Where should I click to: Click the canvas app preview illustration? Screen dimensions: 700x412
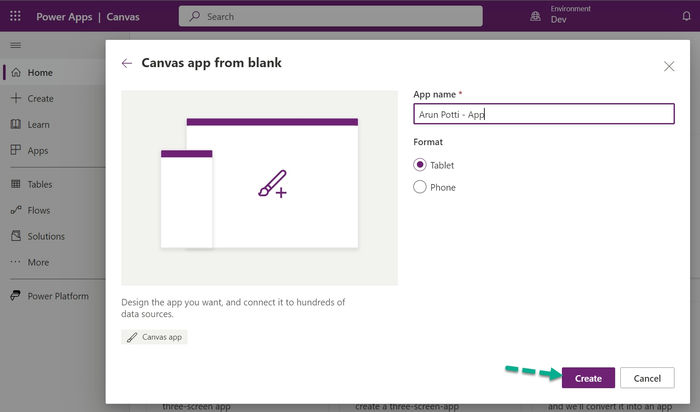[x=259, y=188]
